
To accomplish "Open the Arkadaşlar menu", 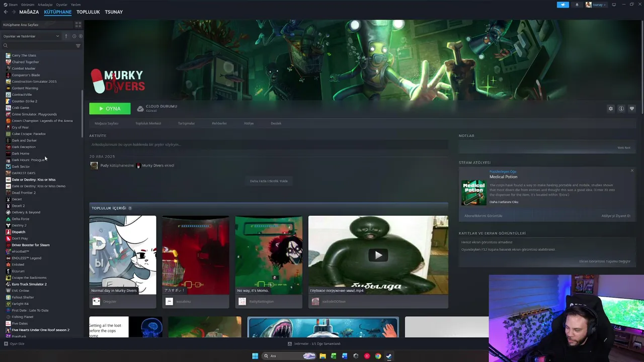I will coord(45,5).
